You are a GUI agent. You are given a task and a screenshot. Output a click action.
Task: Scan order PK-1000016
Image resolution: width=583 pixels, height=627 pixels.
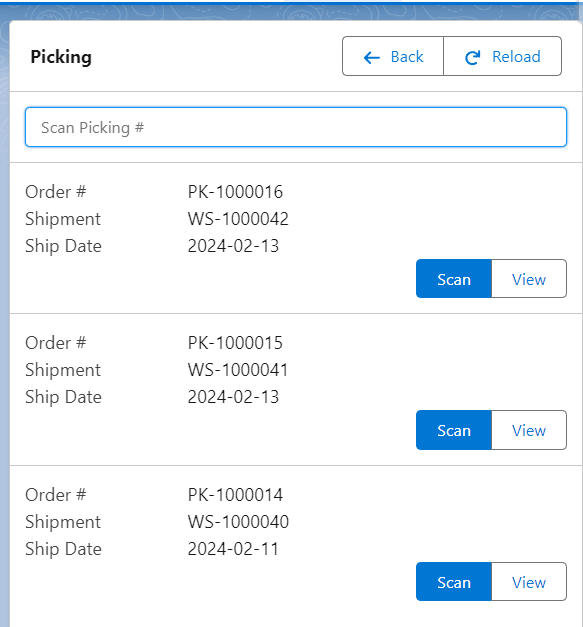click(x=454, y=279)
